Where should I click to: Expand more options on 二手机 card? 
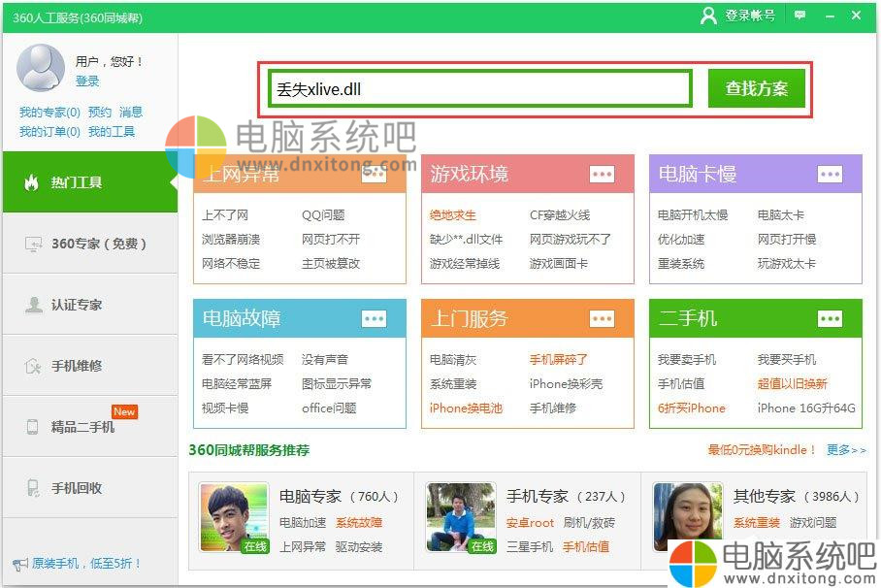(830, 318)
